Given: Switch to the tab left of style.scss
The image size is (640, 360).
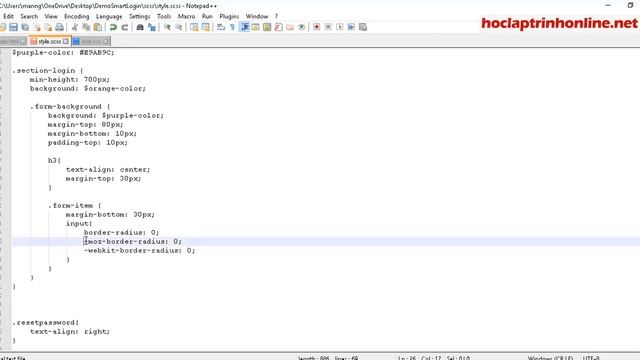Looking at the screenshot, I should [x=12, y=41].
